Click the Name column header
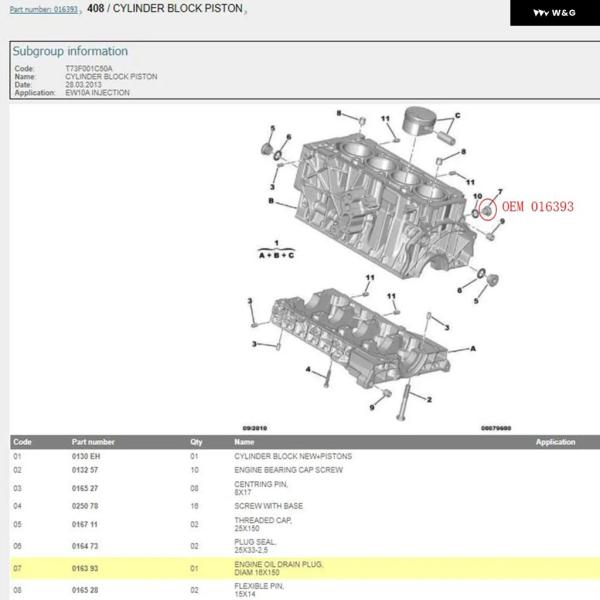The image size is (600, 600). tap(244, 442)
